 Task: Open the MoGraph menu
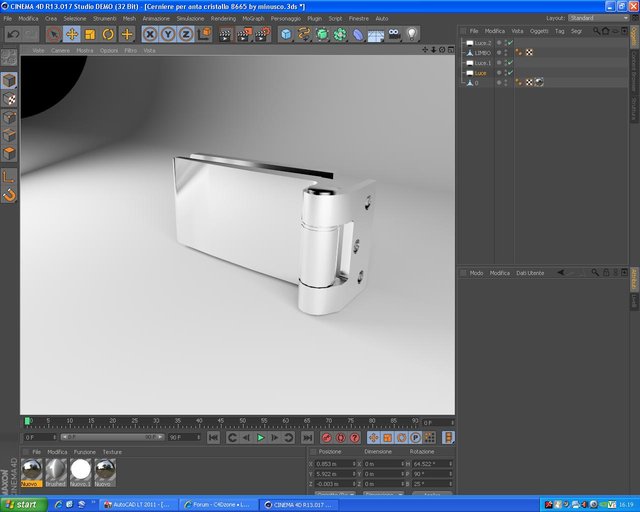click(253, 18)
